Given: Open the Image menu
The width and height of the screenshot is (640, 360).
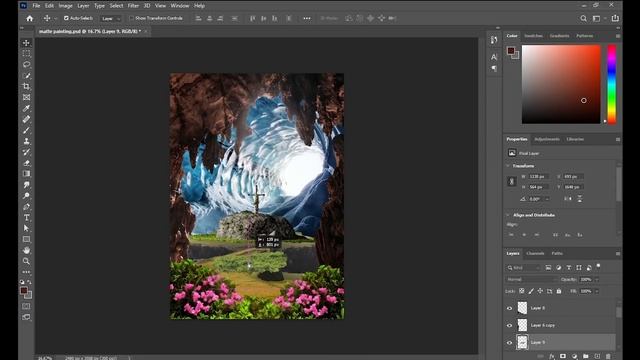Looking at the screenshot, I should click(x=65, y=6).
